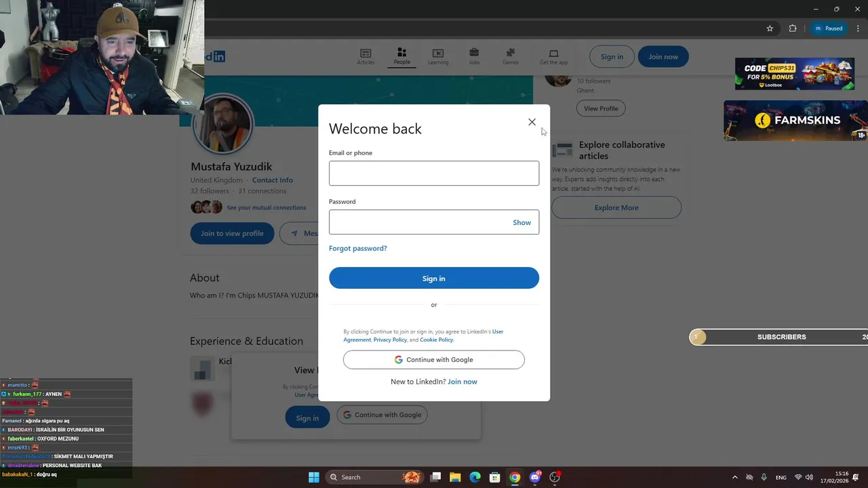The height and width of the screenshot is (488, 868).
Task: Click Join now button in top navigation
Action: [663, 56]
